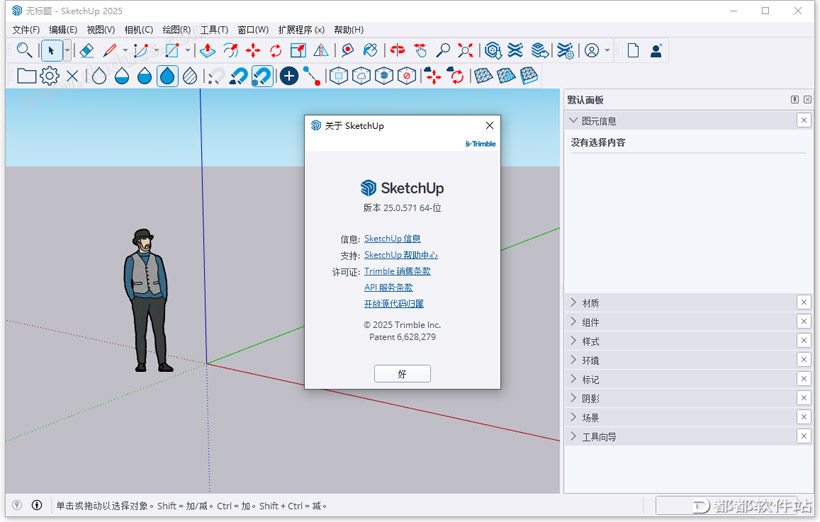Click the 好 button in About dialog
This screenshot has height=522, width=820.
[402, 373]
